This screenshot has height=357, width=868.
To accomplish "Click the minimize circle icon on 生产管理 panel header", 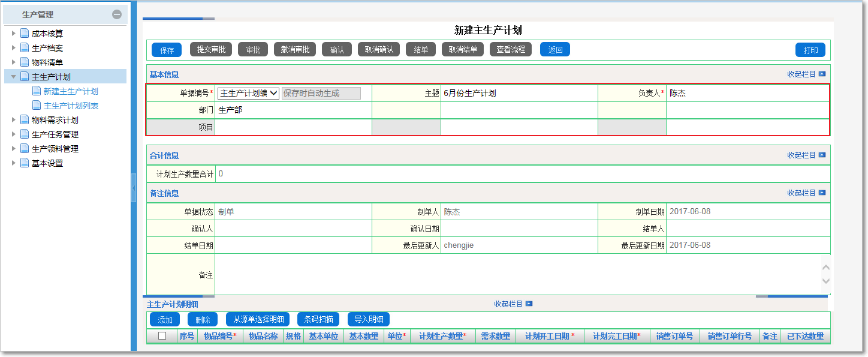I will tap(118, 13).
